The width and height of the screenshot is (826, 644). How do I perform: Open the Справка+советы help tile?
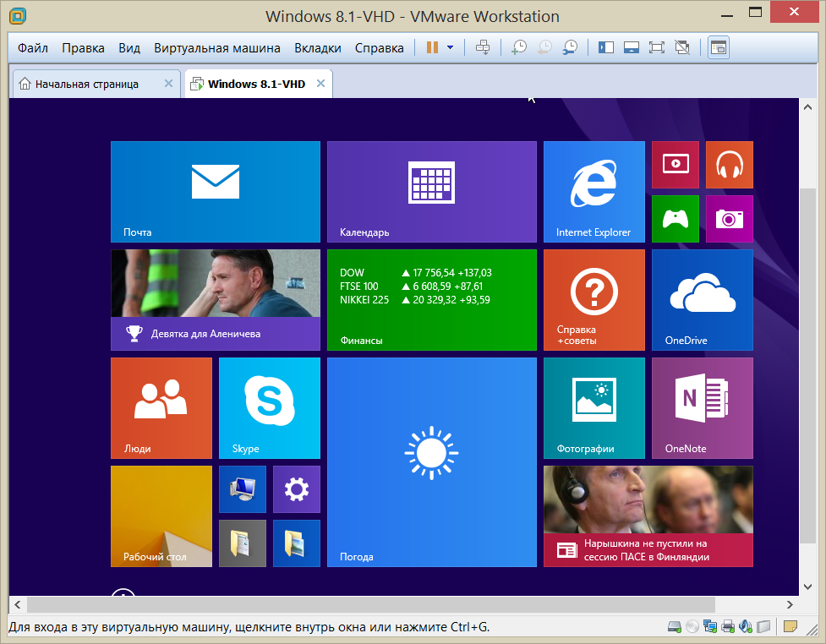click(x=594, y=300)
